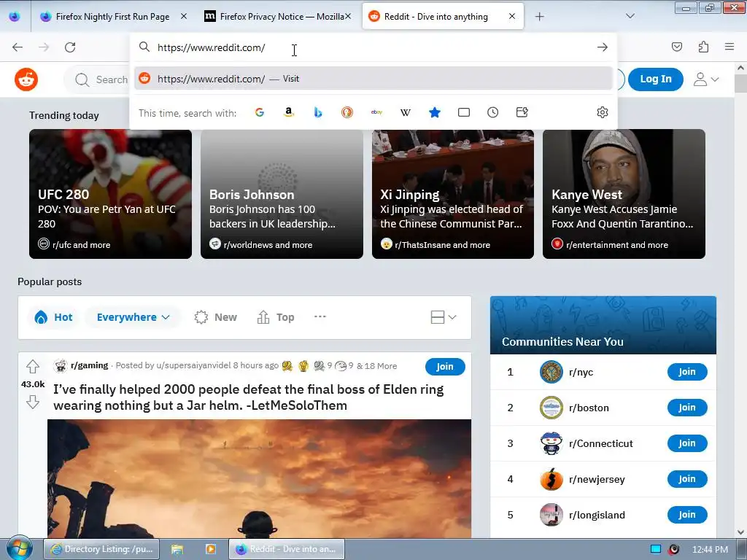The width and height of the screenshot is (747, 560).
Task: Search this time with Bing
Action: (x=318, y=112)
